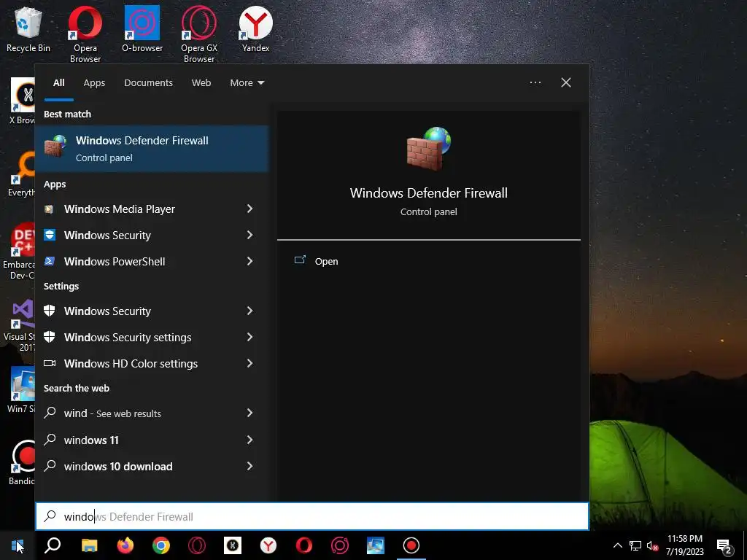
Task: Open the Bandicam recorder taskbar icon
Action: 411,545
